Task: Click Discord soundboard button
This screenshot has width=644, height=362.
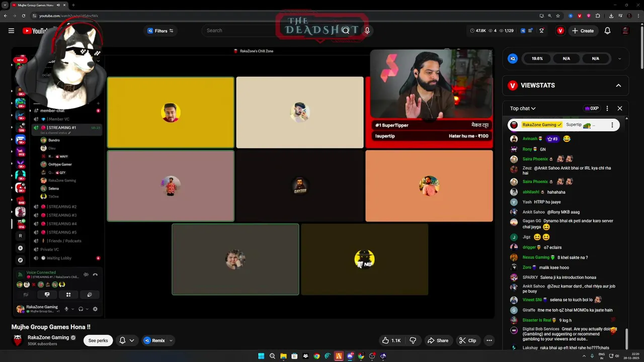Action: pyautogui.click(x=90, y=295)
